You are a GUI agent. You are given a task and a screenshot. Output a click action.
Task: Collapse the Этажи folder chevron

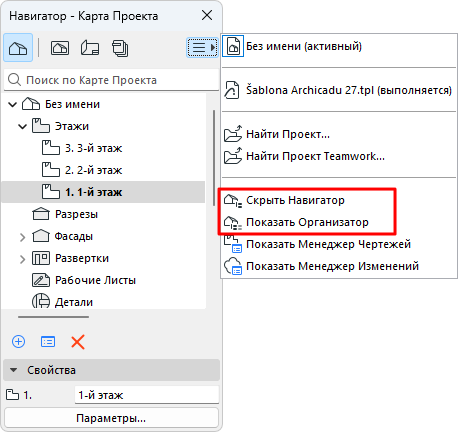click(23, 127)
